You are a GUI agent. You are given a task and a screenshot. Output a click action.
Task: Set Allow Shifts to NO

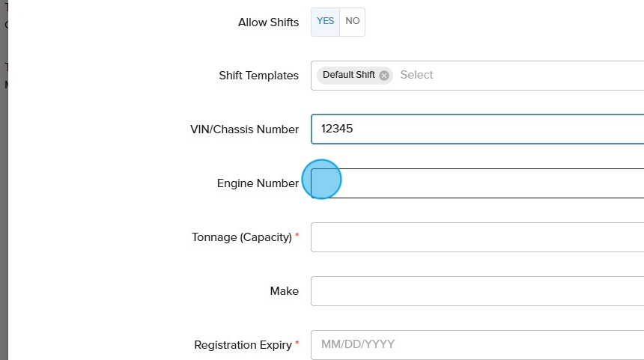pos(352,22)
